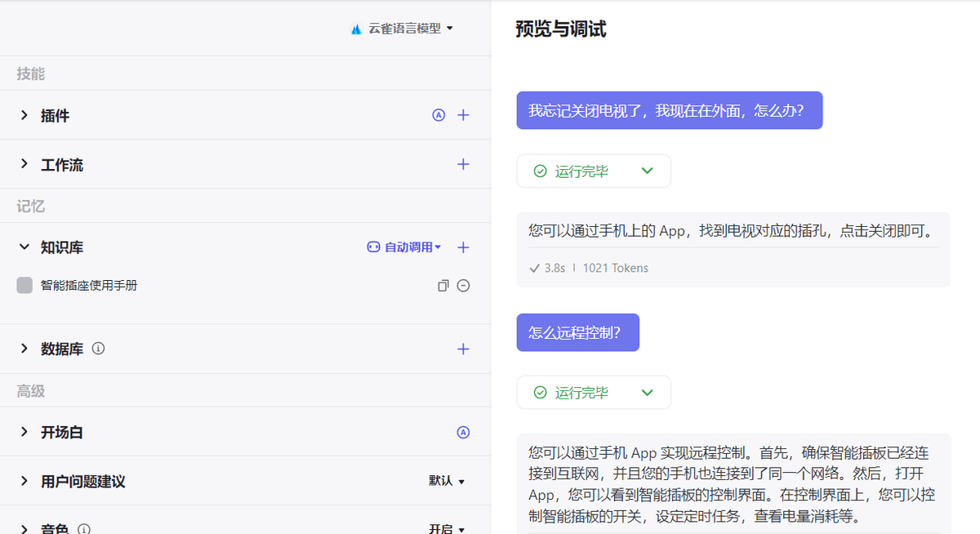Expand the 插件 section
Image resolution: width=980 pixels, height=534 pixels.
click(24, 116)
